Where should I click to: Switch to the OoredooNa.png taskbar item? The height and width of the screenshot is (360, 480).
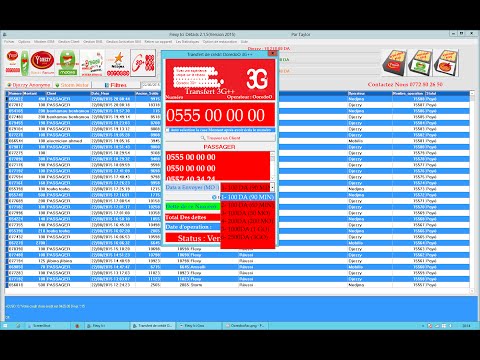click(244, 326)
